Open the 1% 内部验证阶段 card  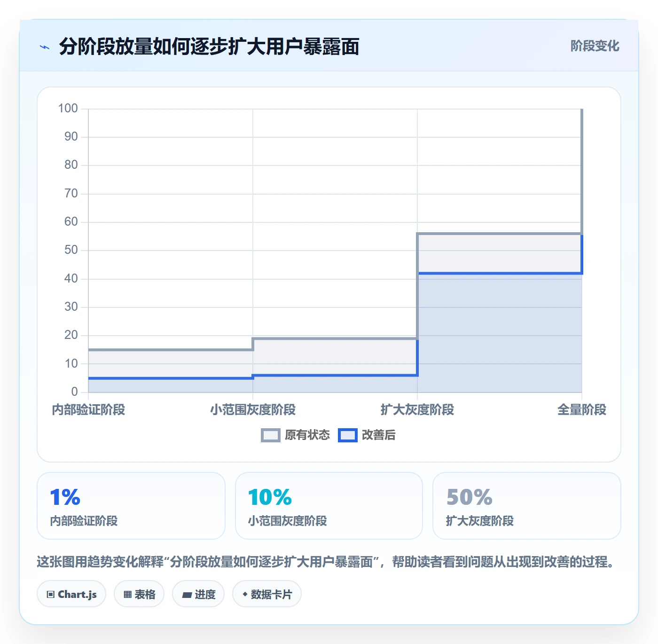(131, 506)
